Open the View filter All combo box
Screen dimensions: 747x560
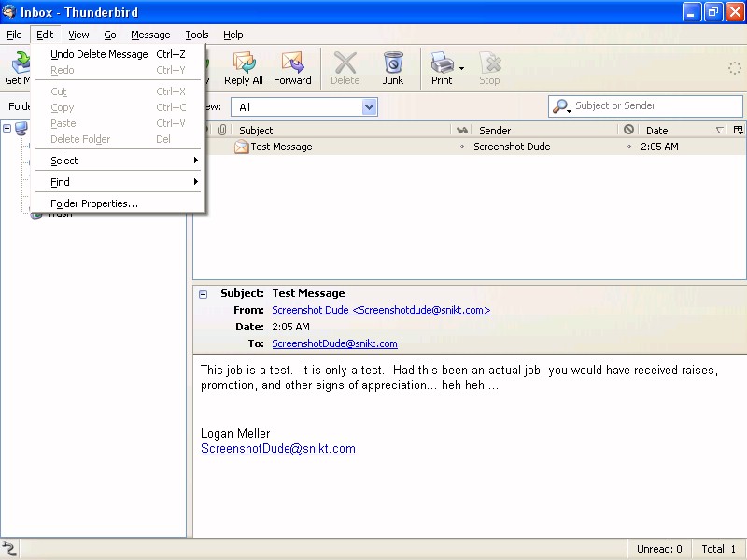pyautogui.click(x=304, y=107)
